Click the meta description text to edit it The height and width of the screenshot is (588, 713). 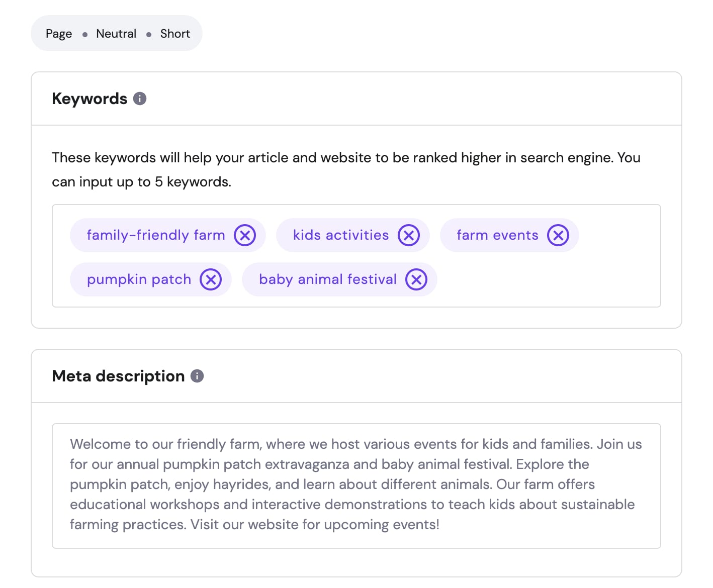pyautogui.click(x=352, y=484)
